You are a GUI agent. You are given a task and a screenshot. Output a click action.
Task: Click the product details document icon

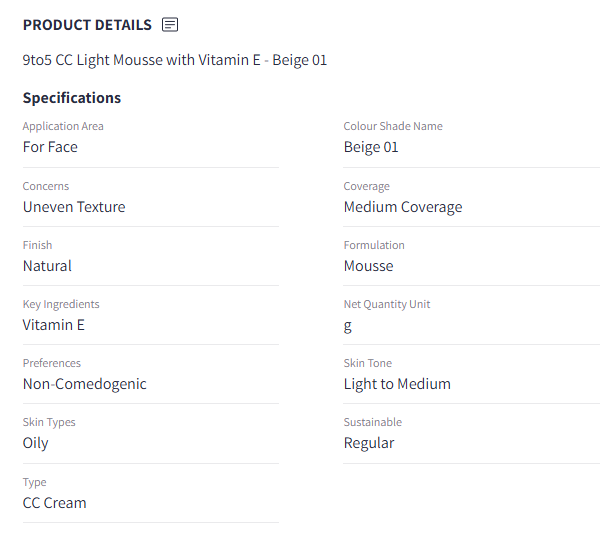[170, 25]
